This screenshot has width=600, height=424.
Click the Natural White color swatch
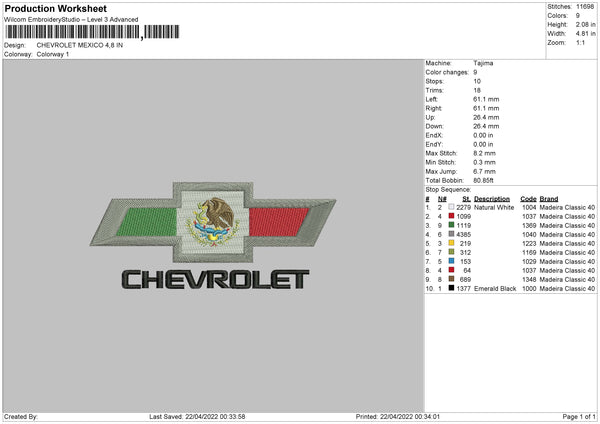(452, 207)
